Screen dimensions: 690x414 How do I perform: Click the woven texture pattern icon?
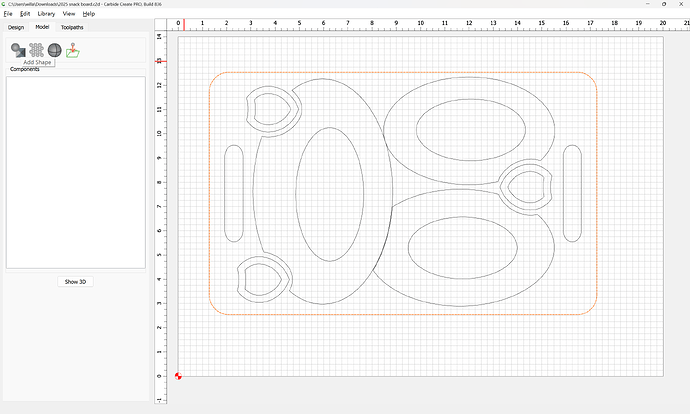coord(37,49)
